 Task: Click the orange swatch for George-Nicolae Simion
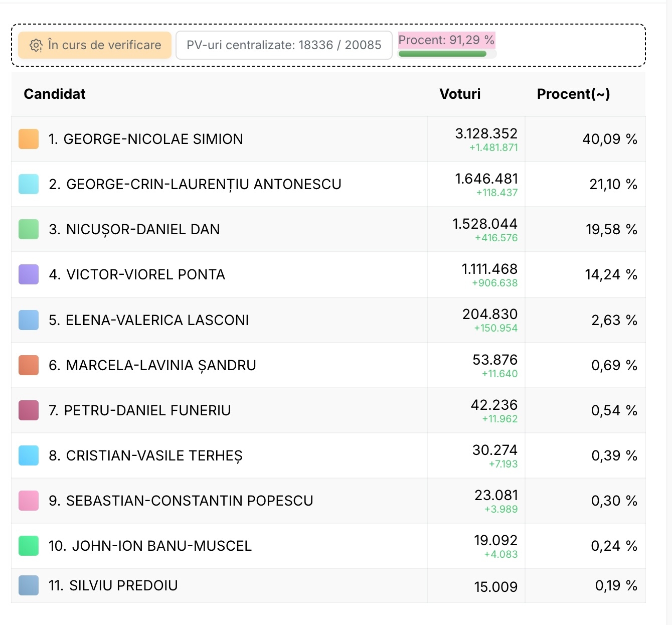click(29, 139)
